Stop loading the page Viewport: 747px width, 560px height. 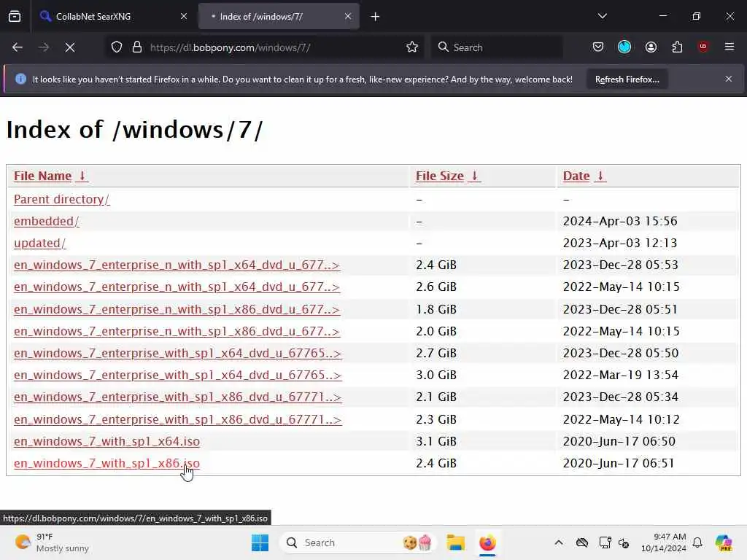[70, 47]
